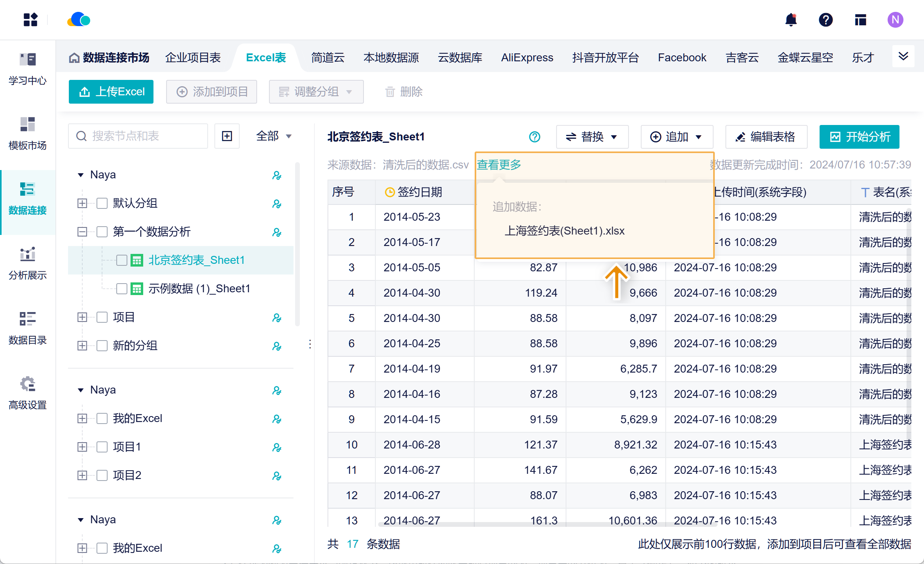The width and height of the screenshot is (924, 564).
Task: Open the app grid launcher icon
Action: click(x=30, y=20)
